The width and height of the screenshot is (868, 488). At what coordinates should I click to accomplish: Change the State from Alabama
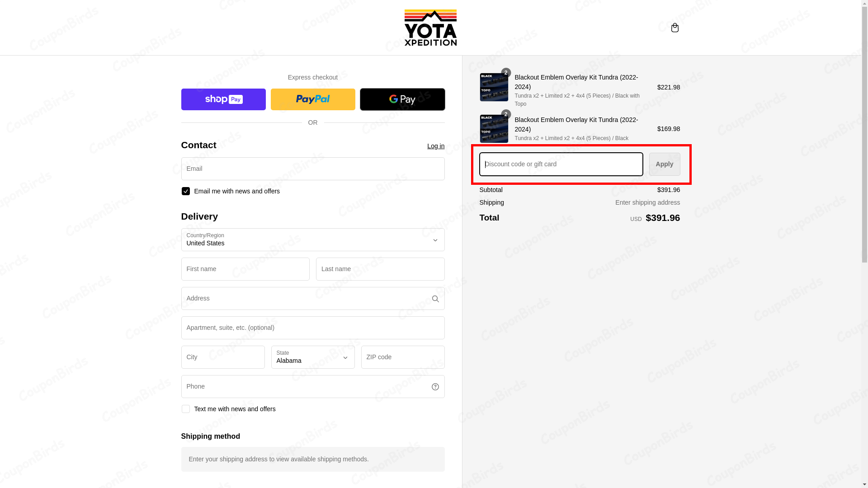312,357
